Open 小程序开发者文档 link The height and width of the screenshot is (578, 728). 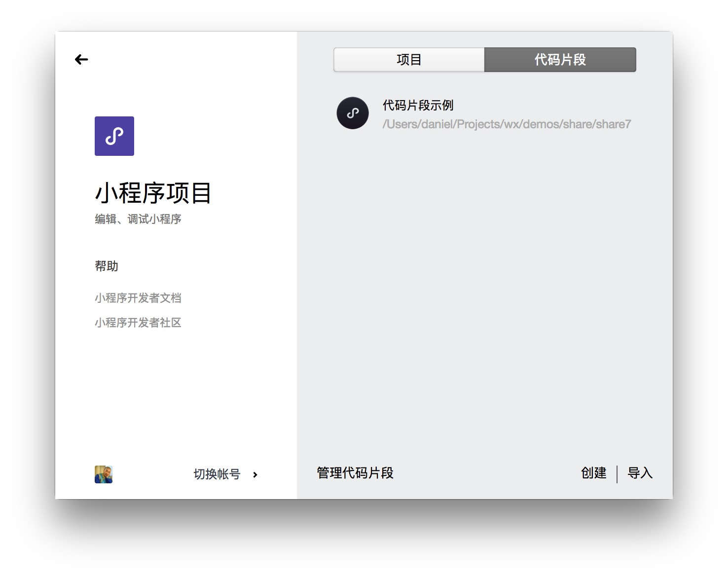point(138,298)
